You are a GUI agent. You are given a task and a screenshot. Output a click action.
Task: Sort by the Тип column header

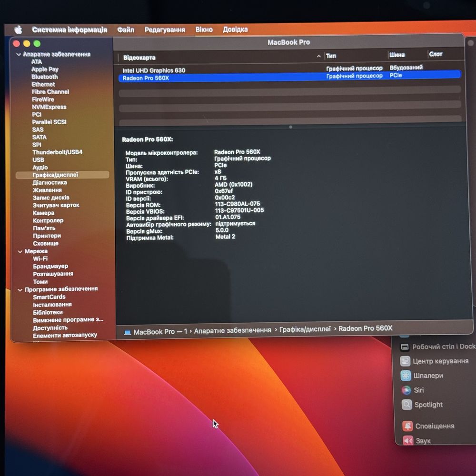click(x=331, y=56)
